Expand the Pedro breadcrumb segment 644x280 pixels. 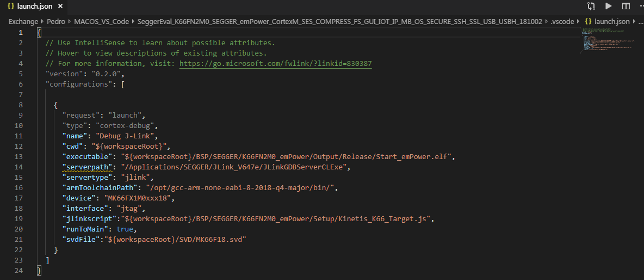57,21
